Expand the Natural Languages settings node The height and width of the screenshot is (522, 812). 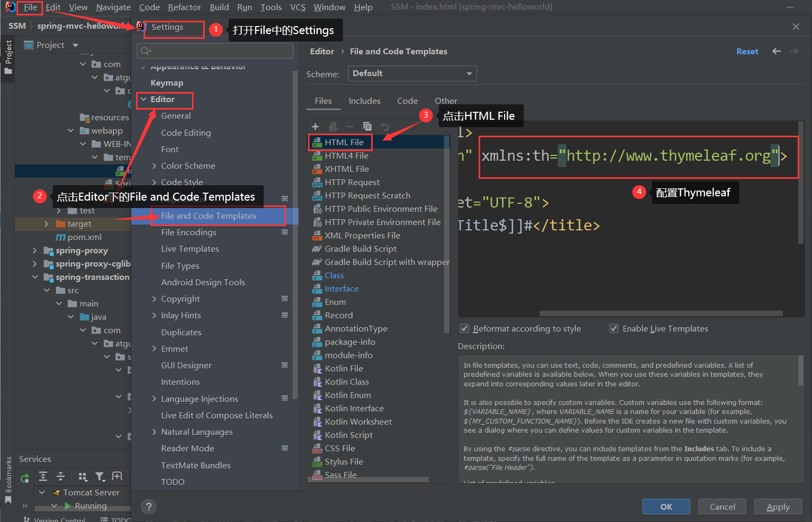(x=154, y=432)
